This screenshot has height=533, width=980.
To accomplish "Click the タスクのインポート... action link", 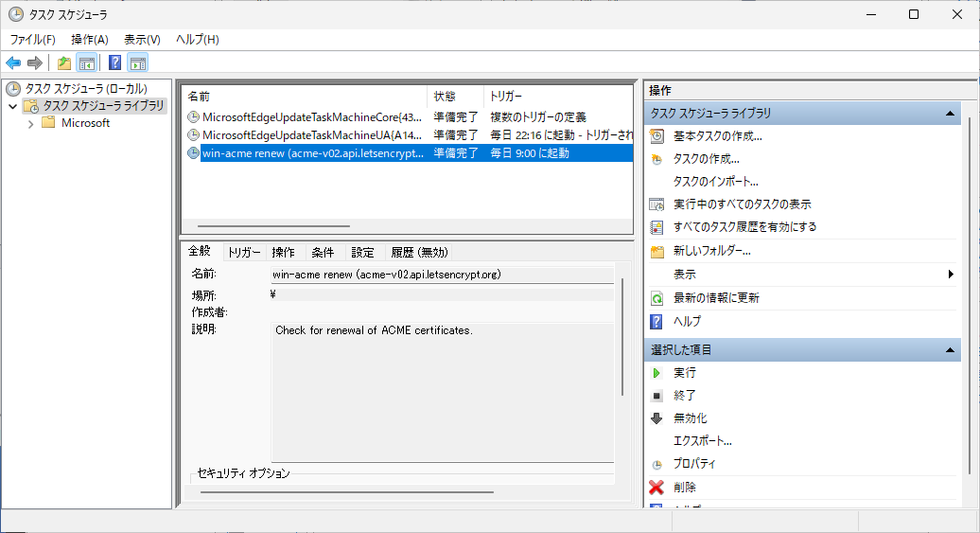I will (716, 182).
